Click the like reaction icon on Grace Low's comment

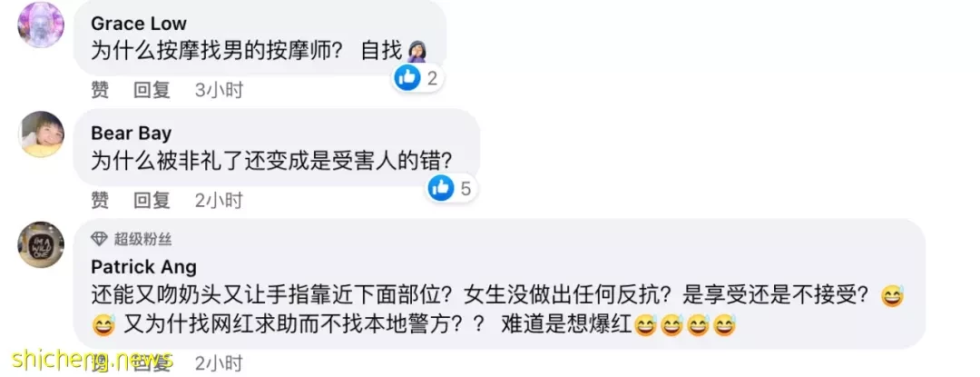(x=407, y=78)
